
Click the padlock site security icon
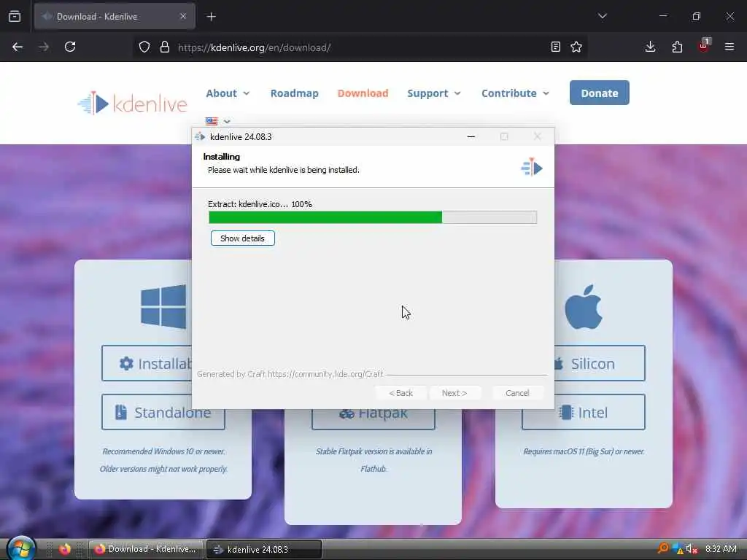click(x=165, y=47)
